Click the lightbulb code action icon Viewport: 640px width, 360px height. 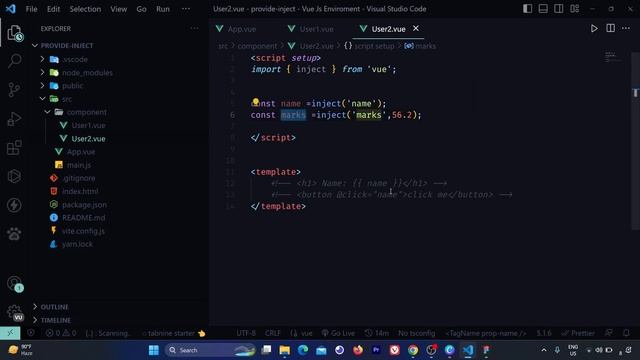click(x=256, y=101)
